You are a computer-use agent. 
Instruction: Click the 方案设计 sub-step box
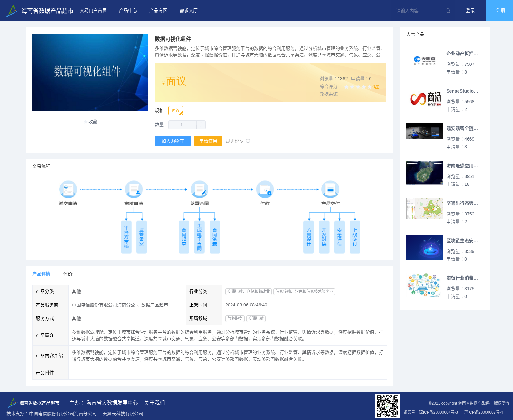[x=309, y=237]
